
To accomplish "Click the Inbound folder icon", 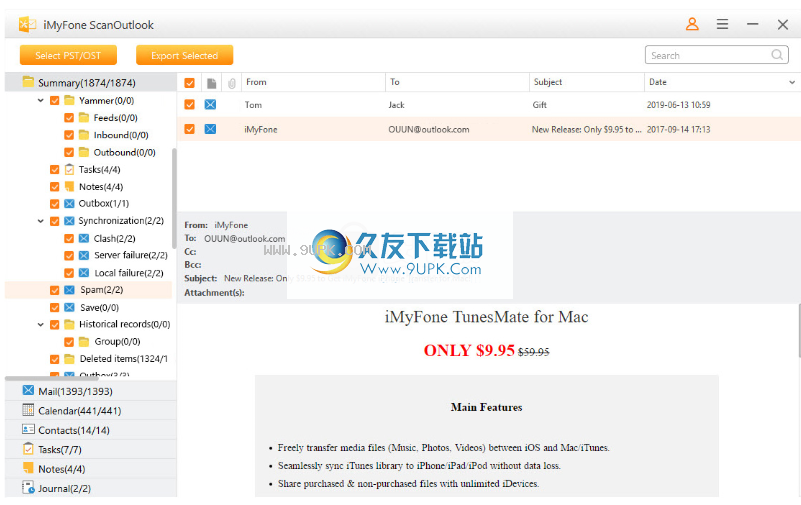I will pyautogui.click(x=84, y=135).
